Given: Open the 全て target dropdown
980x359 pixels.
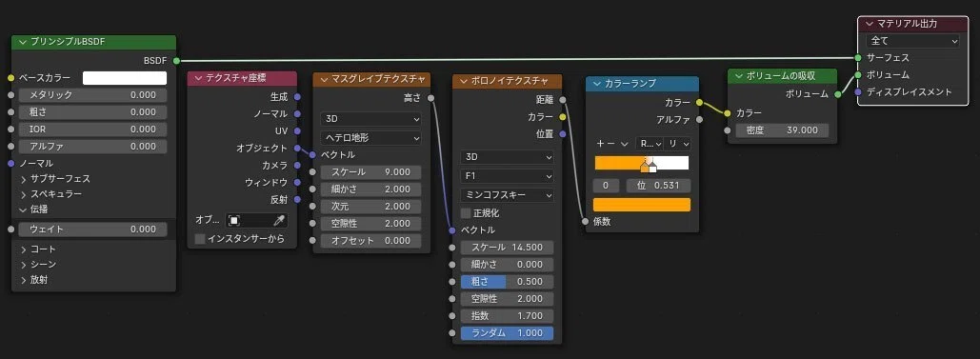Looking at the screenshot, I should 913,41.
